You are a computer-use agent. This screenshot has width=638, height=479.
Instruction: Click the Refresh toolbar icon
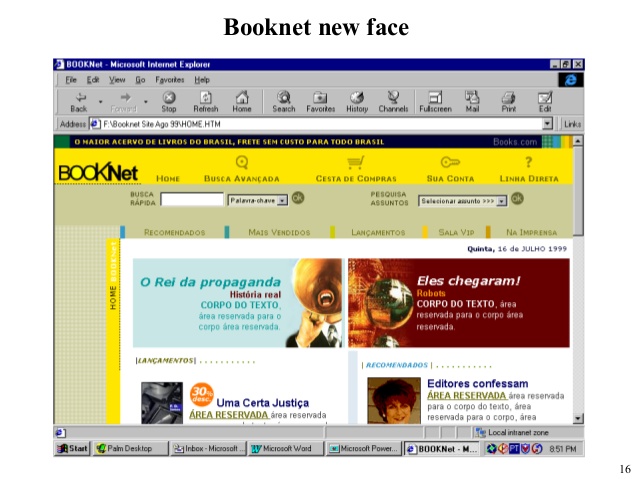(206, 97)
